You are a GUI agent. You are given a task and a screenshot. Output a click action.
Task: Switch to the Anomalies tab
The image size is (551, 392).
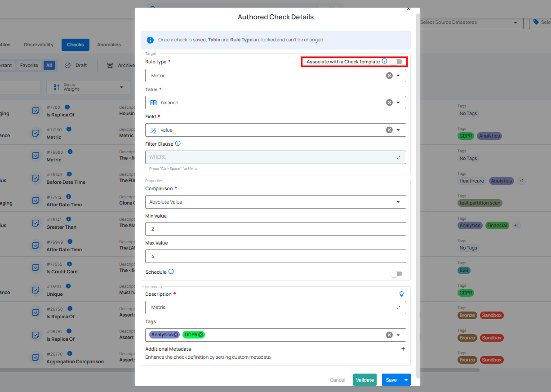[109, 45]
